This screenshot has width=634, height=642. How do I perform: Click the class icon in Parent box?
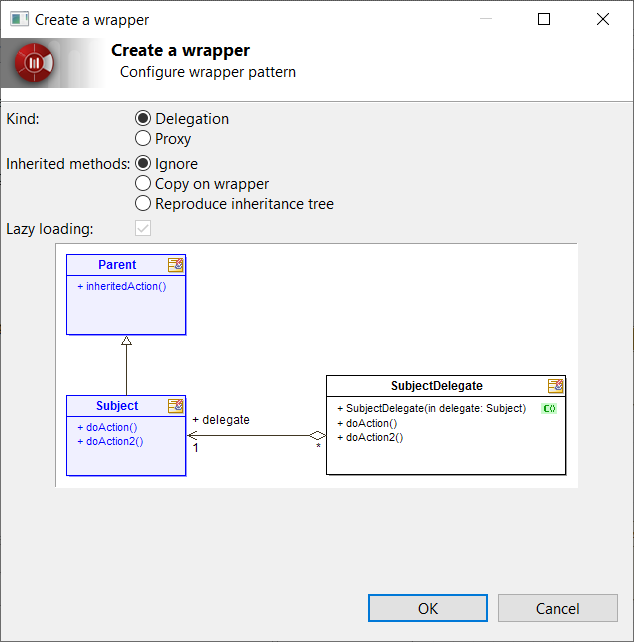tap(176, 265)
